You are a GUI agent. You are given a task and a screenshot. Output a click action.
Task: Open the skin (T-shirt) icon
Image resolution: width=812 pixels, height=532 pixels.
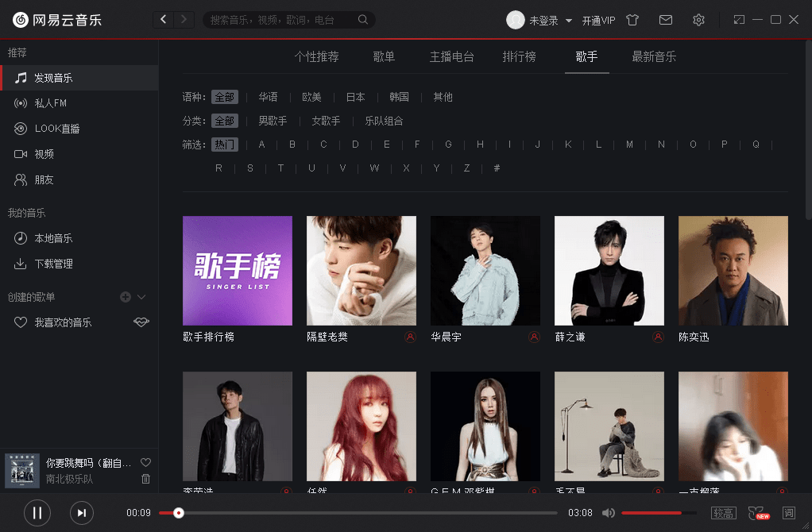(632, 20)
